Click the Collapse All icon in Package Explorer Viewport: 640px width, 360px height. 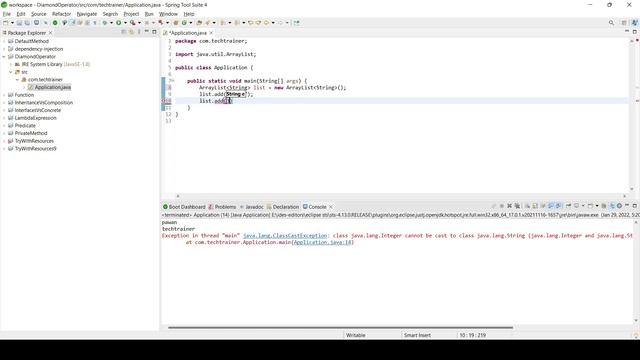124,32
